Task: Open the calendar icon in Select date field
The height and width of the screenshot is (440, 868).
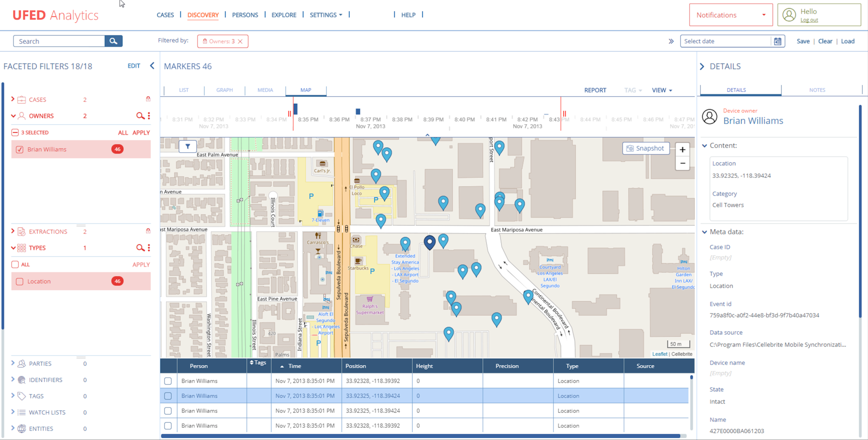Action: point(778,41)
